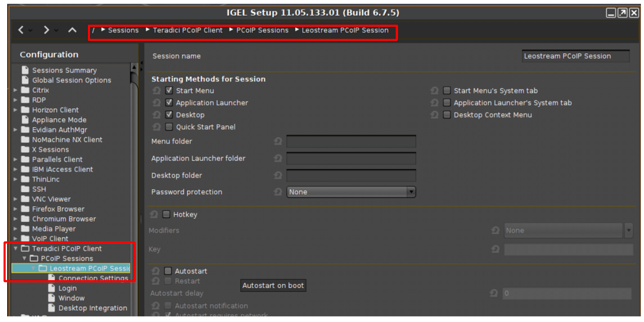Click the reset icon for the Key field
644x322 pixels.
pos(495,249)
